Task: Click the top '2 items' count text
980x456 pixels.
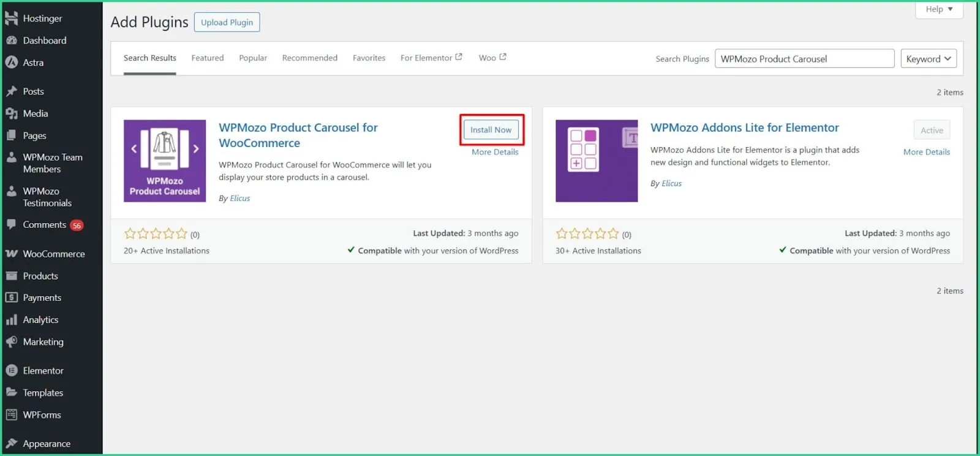Action: [x=950, y=93]
